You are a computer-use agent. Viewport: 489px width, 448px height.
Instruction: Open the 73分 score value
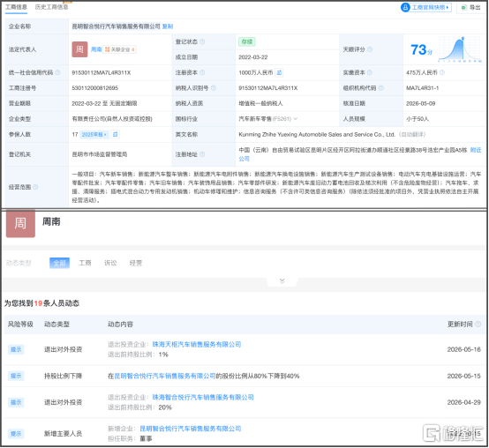pos(421,50)
